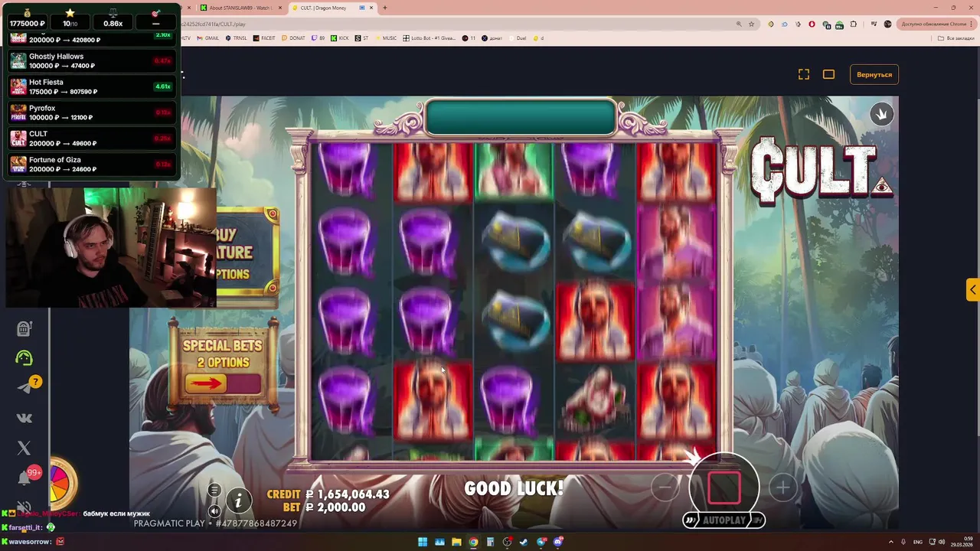Select Hot Fiesta entry in overlay list
980x551 pixels.
click(x=91, y=87)
